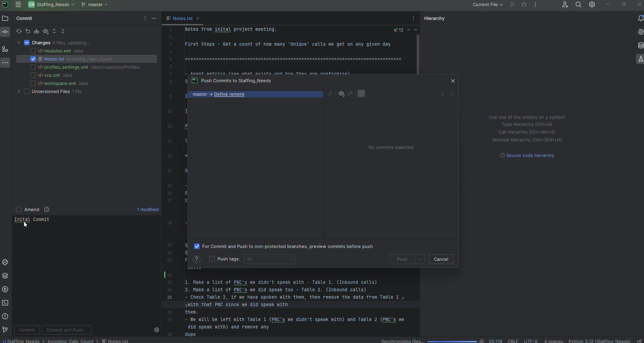Screen dimensions: 644x343
Task: Open the Python Console tool window
Action: click(5, 262)
